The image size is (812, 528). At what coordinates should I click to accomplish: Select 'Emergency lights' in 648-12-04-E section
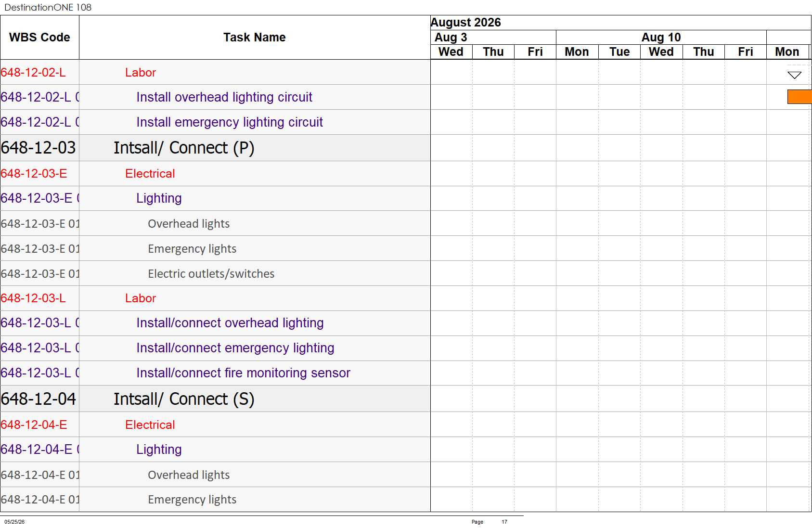[x=192, y=500]
